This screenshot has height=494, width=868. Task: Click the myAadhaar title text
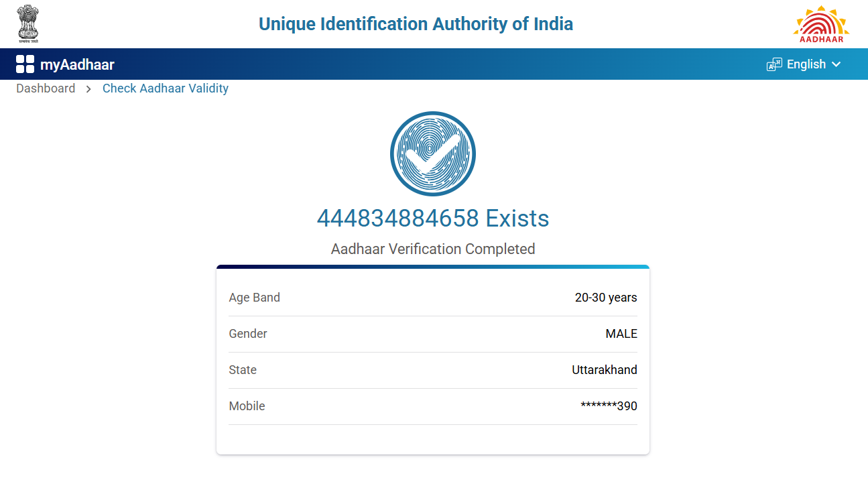tap(77, 65)
